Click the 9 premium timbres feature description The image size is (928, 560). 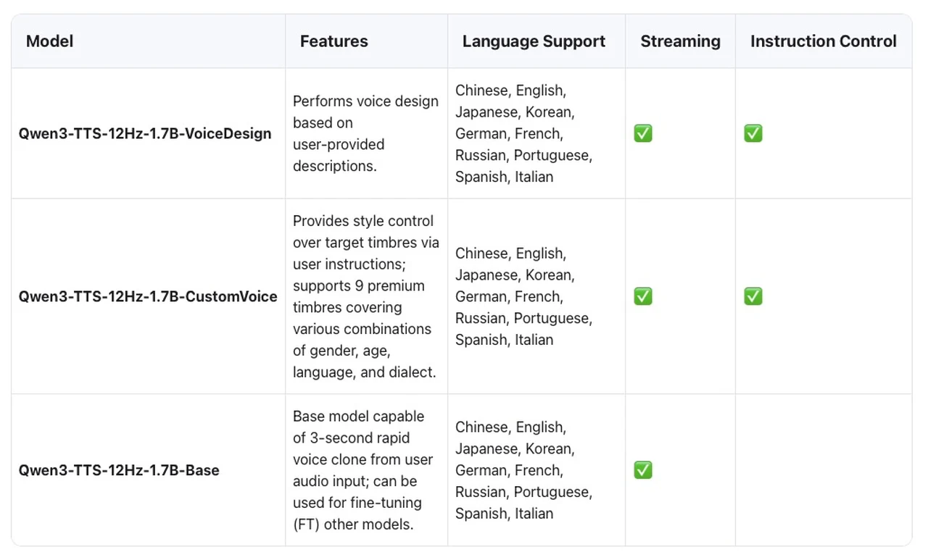(365, 296)
